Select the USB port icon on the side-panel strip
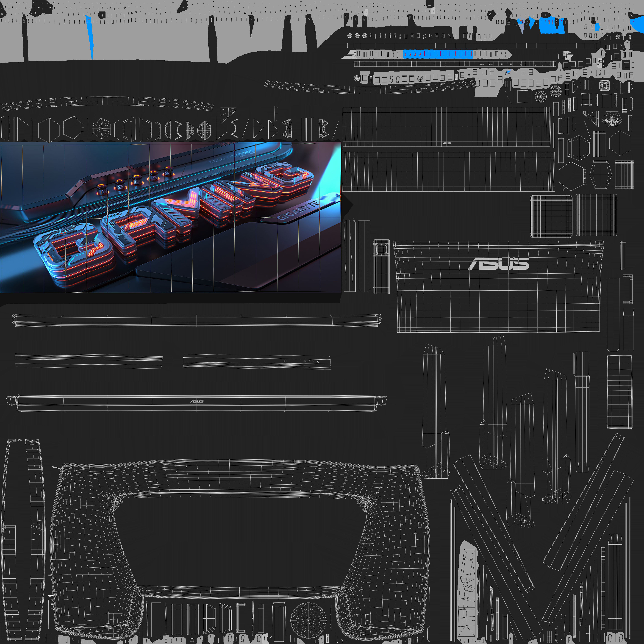Image resolution: width=644 pixels, height=644 pixels. (x=535, y=65)
